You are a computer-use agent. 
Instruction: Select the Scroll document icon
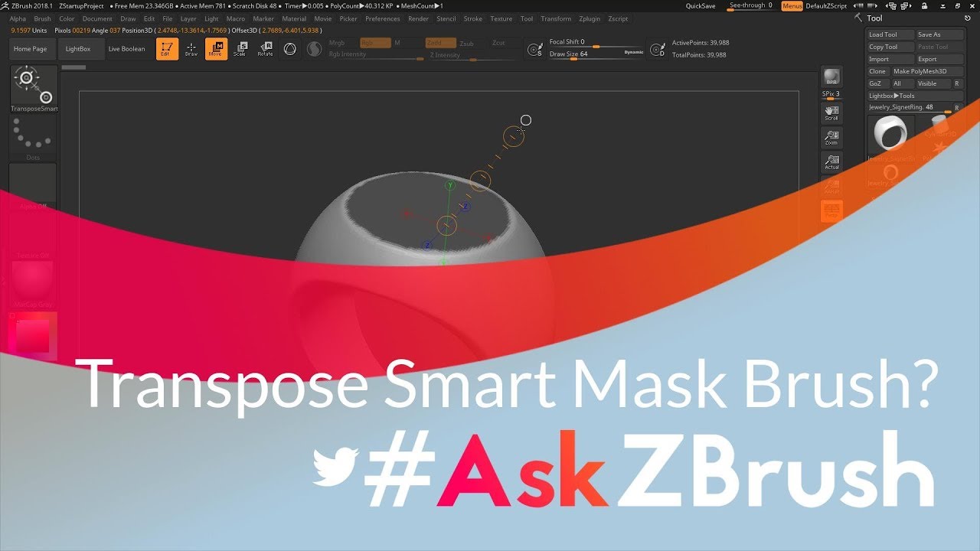pyautogui.click(x=831, y=113)
